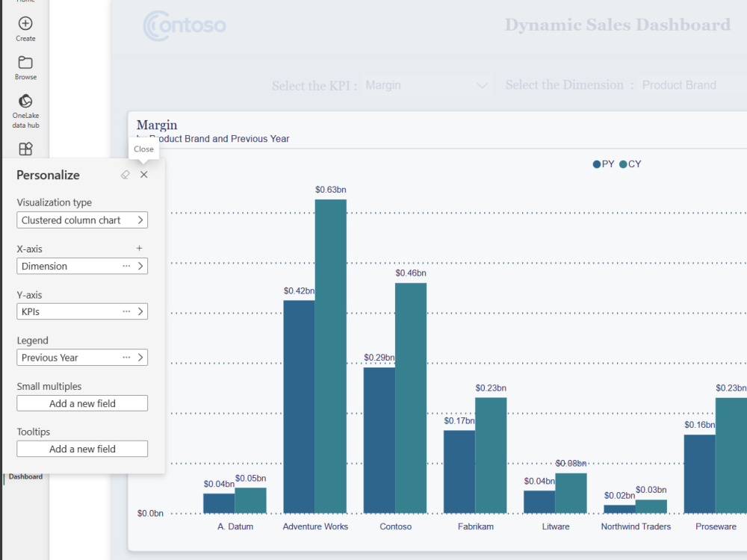
Task: Close the Personalize pane
Action: 143,174
